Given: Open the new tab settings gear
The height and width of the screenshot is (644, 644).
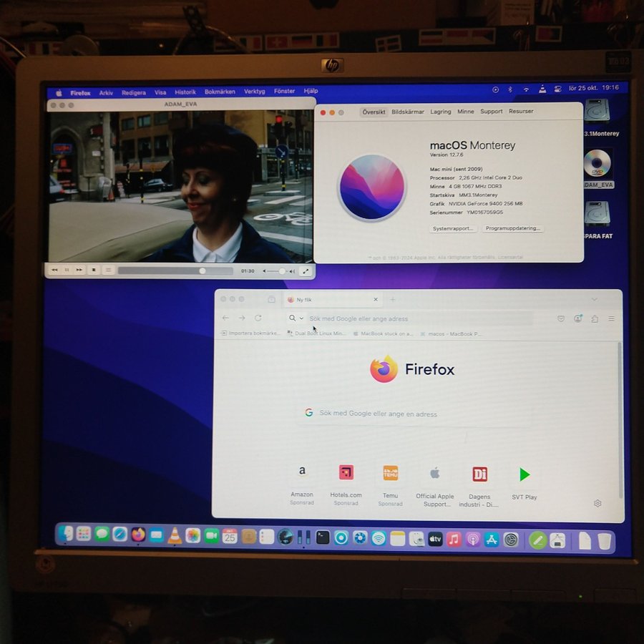Looking at the screenshot, I should [597, 503].
